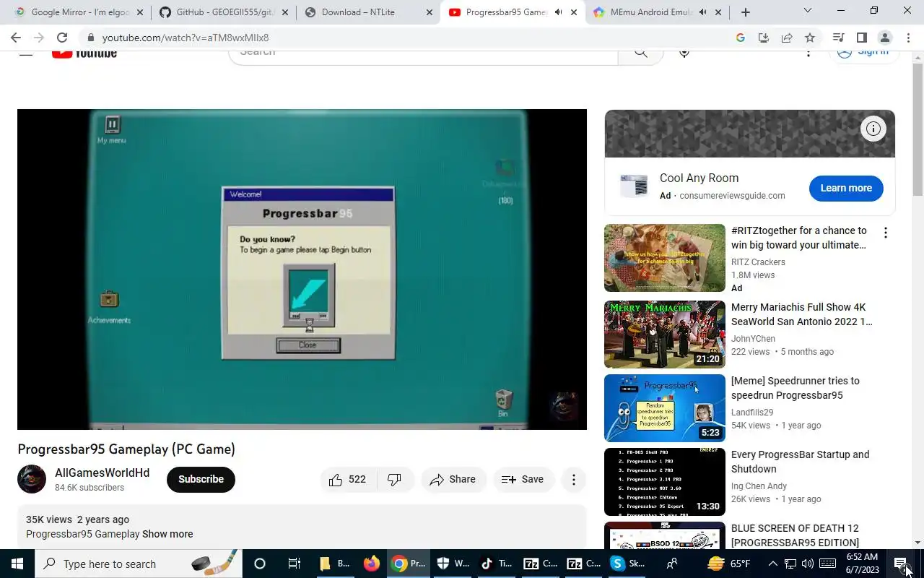Expand description with Show more
Screen dimensions: 924x578
tap(167, 534)
